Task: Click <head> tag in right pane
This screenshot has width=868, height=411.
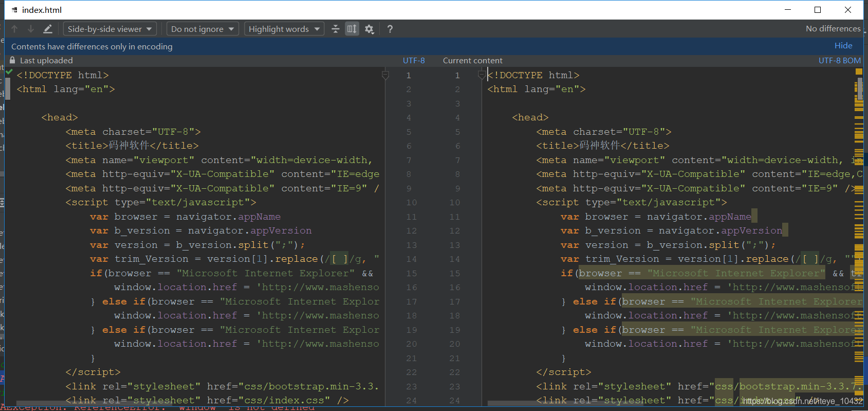Action: coord(530,117)
